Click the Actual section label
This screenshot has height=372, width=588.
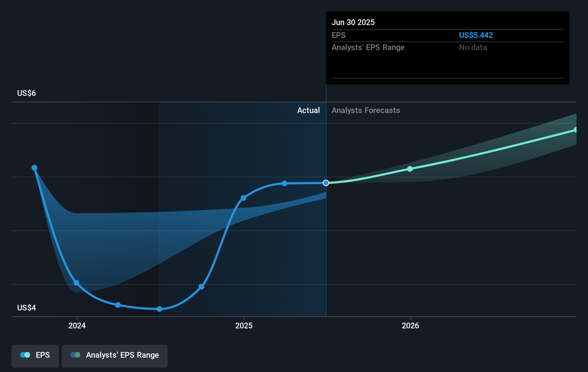pyautogui.click(x=308, y=110)
